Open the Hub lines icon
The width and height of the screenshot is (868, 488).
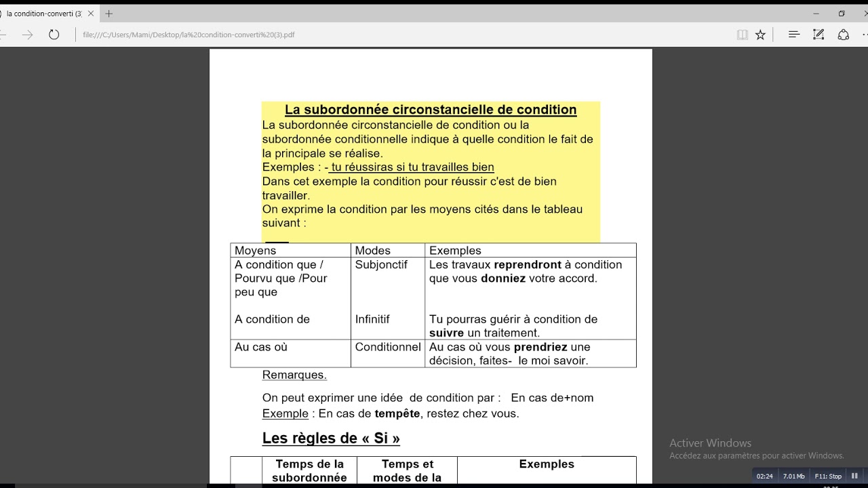point(794,35)
